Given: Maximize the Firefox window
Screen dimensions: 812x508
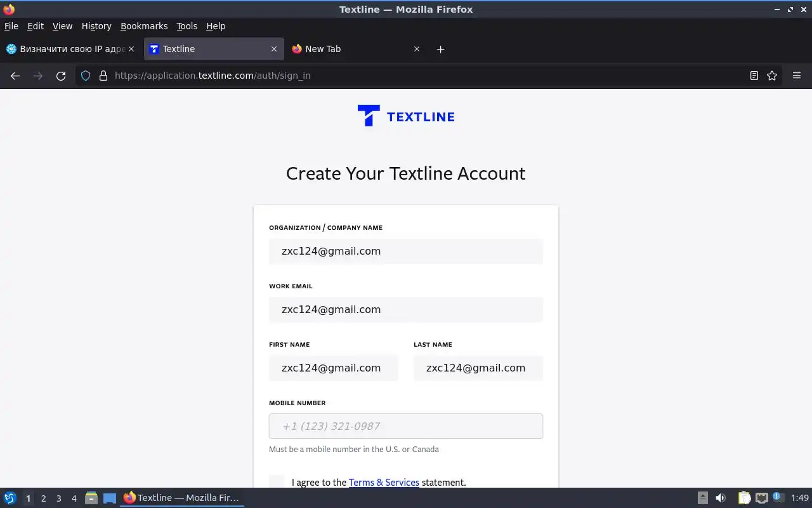Looking at the screenshot, I should tap(790, 10).
